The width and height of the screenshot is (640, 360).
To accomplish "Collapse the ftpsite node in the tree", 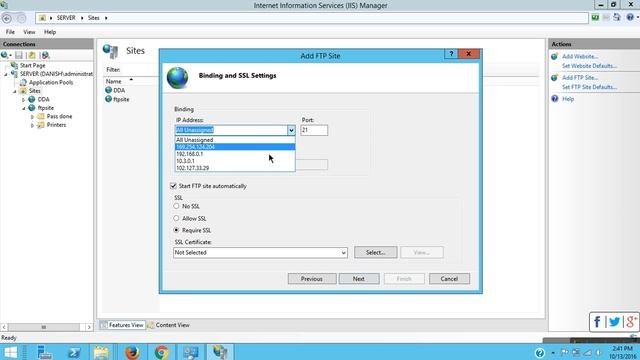I will (x=24, y=109).
